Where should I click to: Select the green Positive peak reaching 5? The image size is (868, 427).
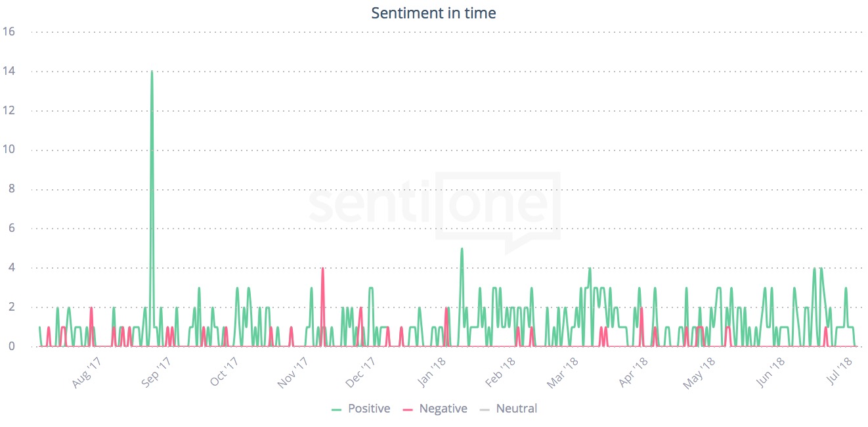click(x=462, y=249)
